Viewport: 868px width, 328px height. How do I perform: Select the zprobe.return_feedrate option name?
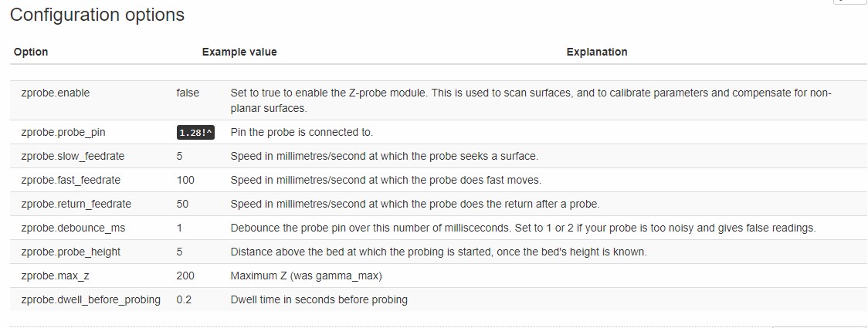76,204
